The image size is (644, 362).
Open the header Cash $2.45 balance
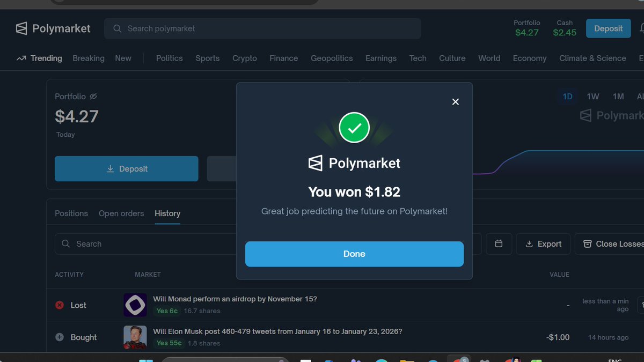coord(565,28)
